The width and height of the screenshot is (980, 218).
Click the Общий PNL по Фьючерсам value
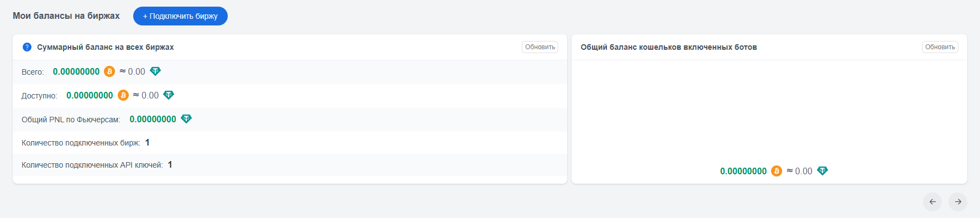(153, 119)
